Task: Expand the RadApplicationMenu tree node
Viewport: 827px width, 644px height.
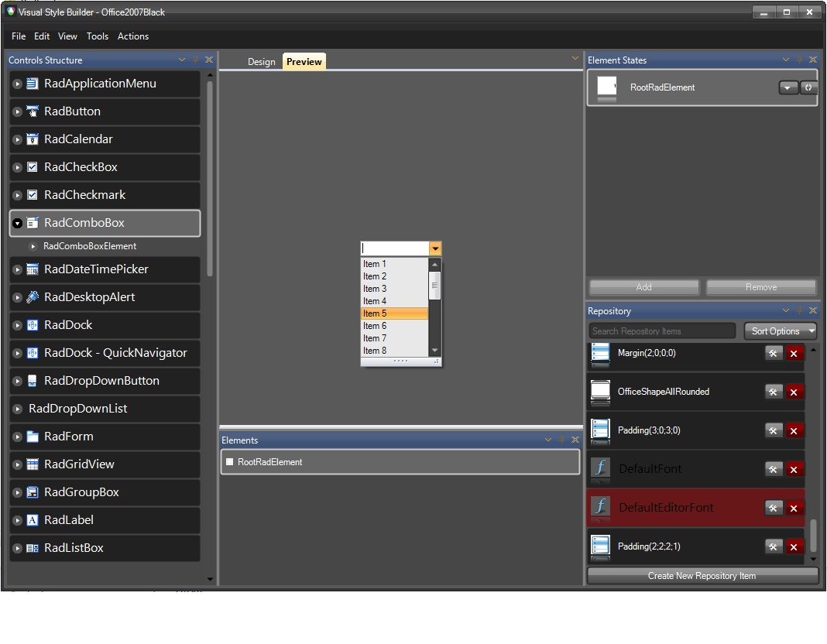Action: [17, 84]
